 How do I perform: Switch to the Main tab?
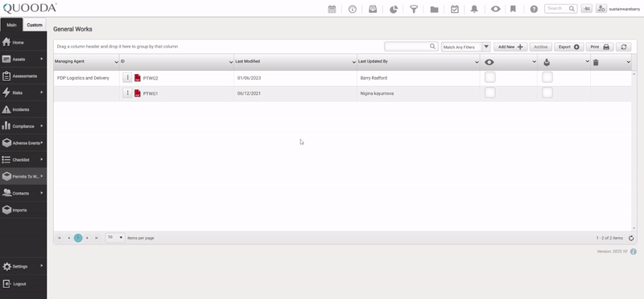click(x=11, y=25)
